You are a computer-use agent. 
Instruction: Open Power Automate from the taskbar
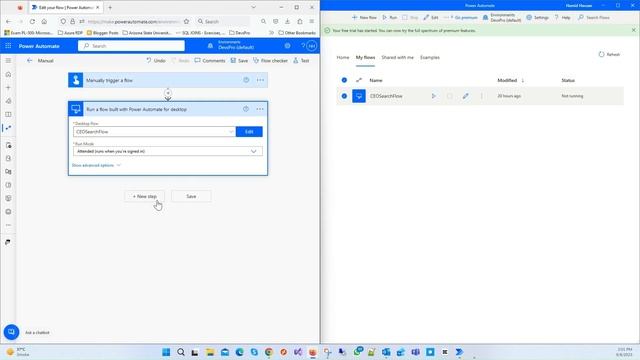point(459,352)
